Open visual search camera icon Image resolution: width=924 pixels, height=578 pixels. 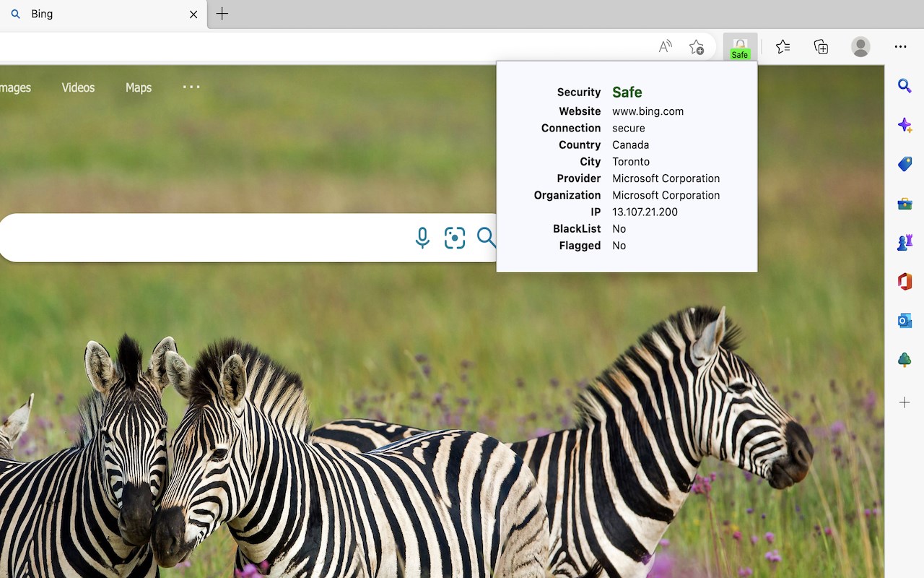[455, 238]
